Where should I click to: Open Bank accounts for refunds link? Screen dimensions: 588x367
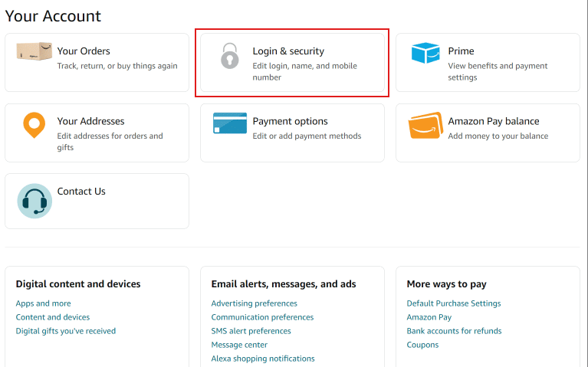tap(454, 331)
